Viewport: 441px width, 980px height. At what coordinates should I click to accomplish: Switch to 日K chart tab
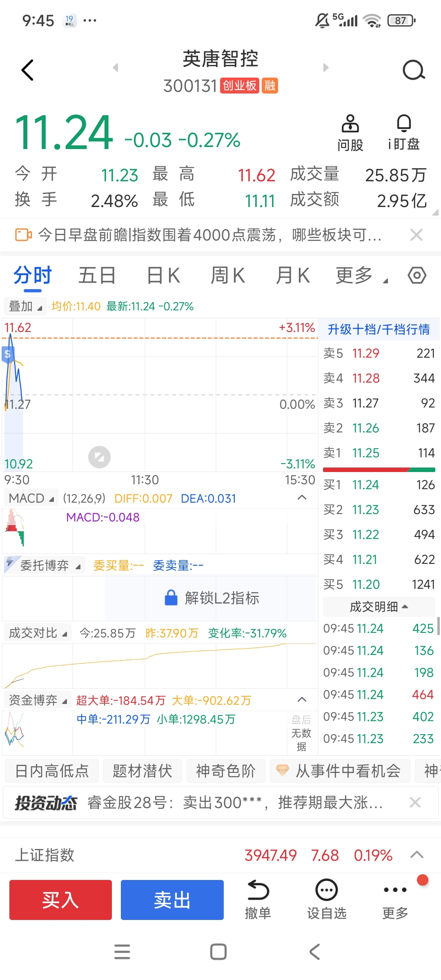pos(163,275)
